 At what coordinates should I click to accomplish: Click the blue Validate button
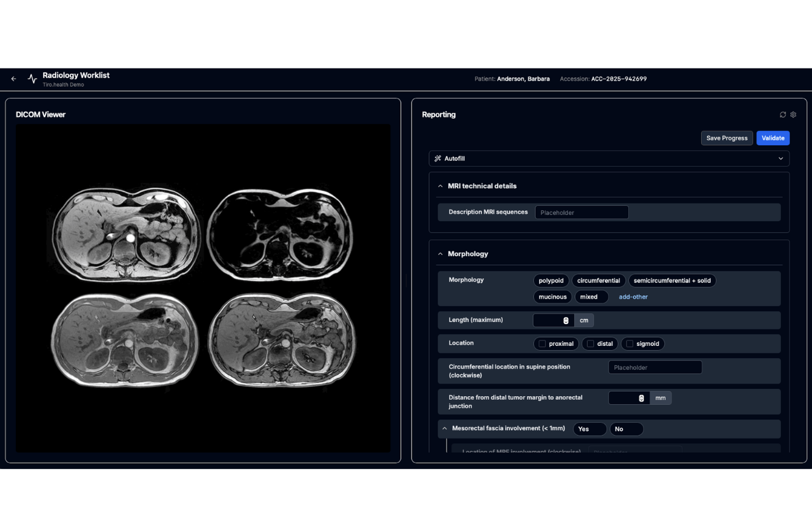(x=773, y=138)
